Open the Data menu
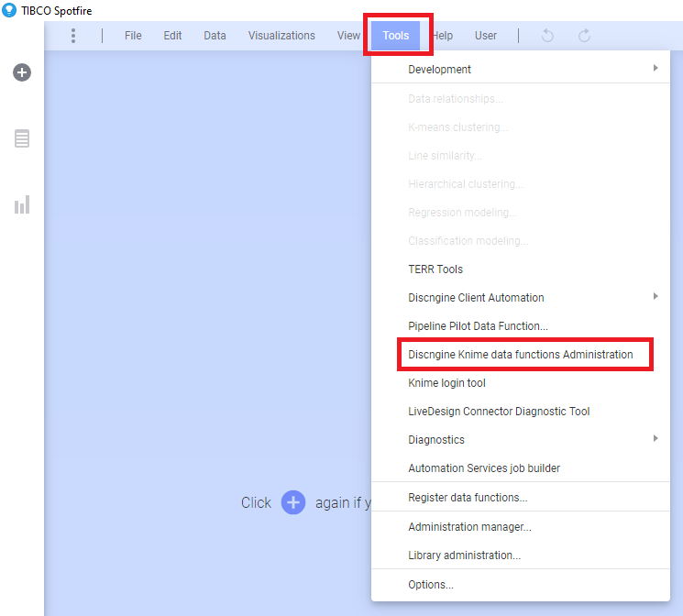 point(215,36)
